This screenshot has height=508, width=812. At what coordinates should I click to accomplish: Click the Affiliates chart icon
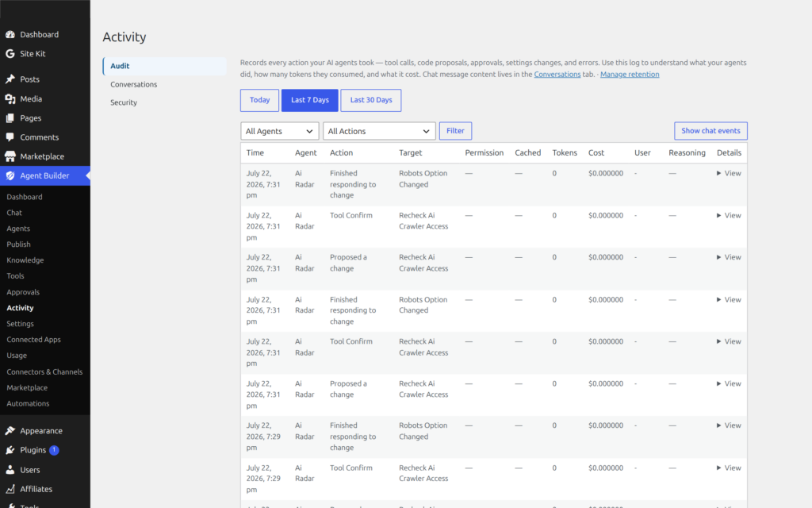point(10,489)
